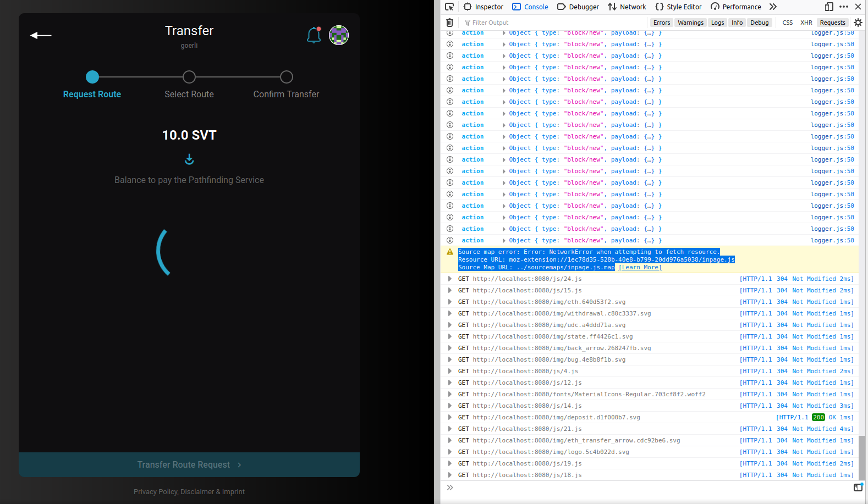Viewport: 868px width, 504px height.
Task: Open the Performance tab
Action: point(736,7)
